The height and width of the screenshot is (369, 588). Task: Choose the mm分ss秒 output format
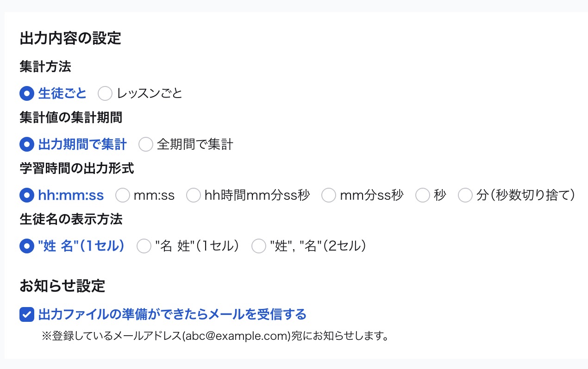(329, 195)
